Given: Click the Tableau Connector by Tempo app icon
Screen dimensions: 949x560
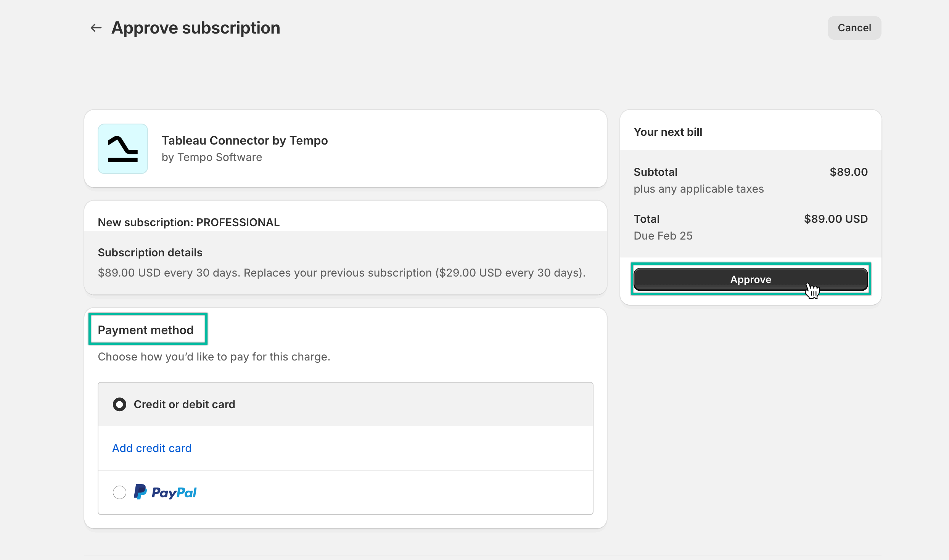Looking at the screenshot, I should [122, 149].
